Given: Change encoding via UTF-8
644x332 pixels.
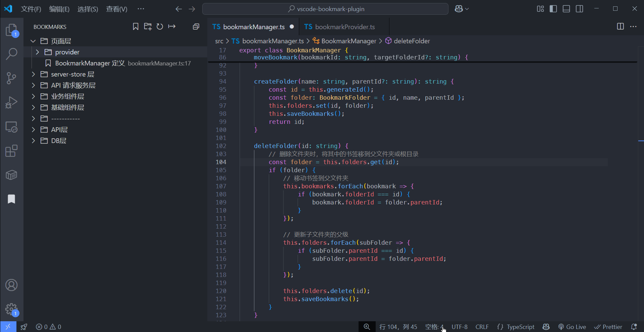Looking at the screenshot, I should (x=460, y=327).
